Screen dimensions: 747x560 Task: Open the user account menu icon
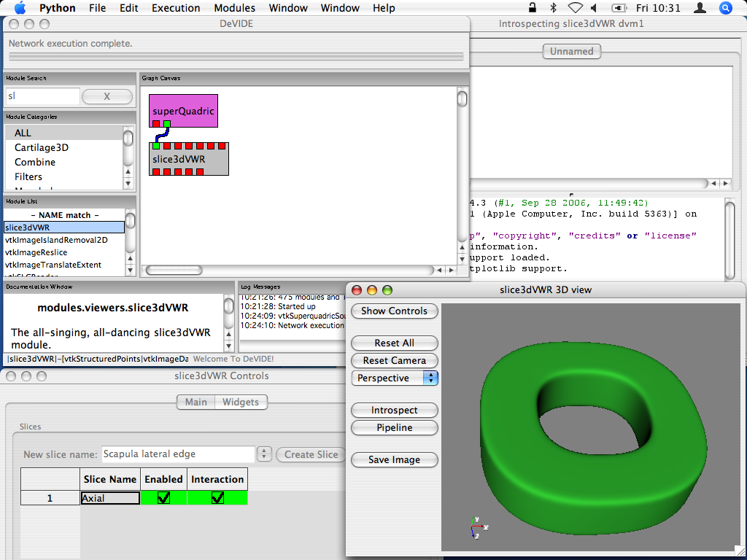click(x=700, y=7)
